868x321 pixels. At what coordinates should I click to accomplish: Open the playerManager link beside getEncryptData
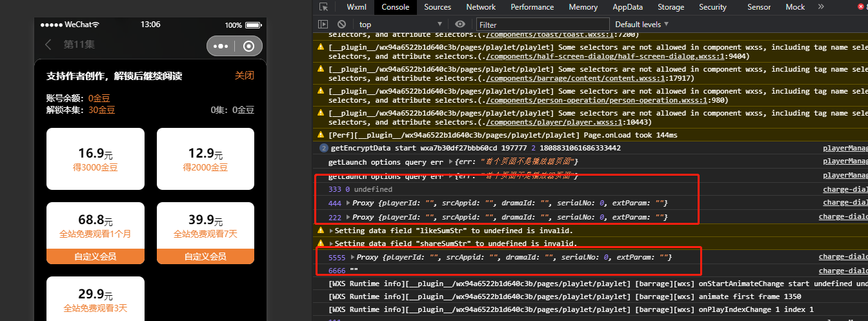845,148
